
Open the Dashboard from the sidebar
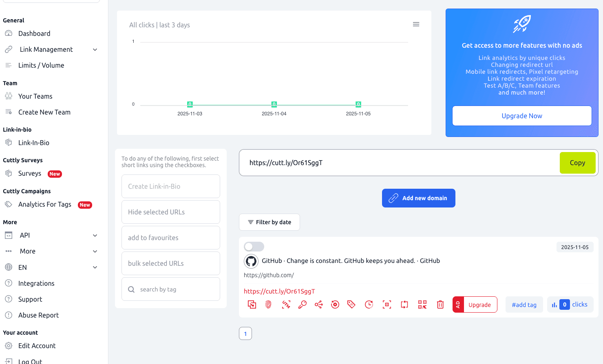[x=34, y=33]
